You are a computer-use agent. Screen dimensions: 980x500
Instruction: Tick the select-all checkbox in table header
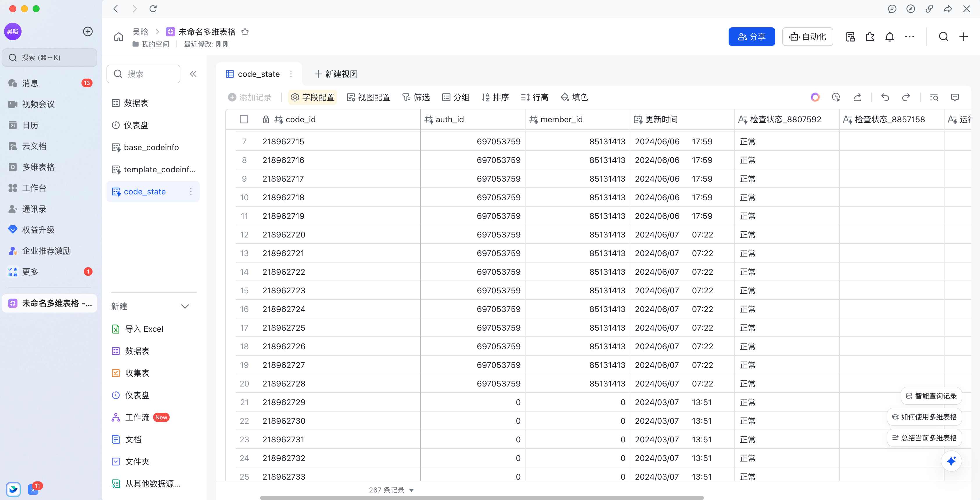pos(244,119)
